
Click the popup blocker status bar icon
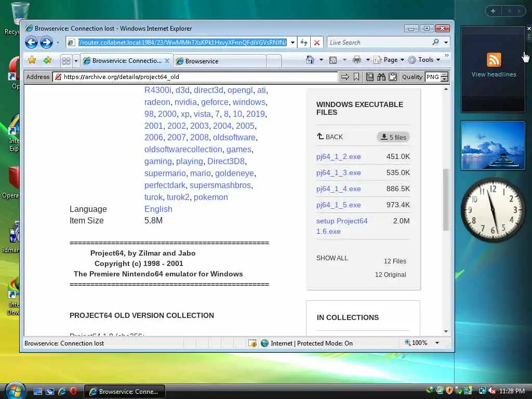pyautogui.click(x=252, y=343)
